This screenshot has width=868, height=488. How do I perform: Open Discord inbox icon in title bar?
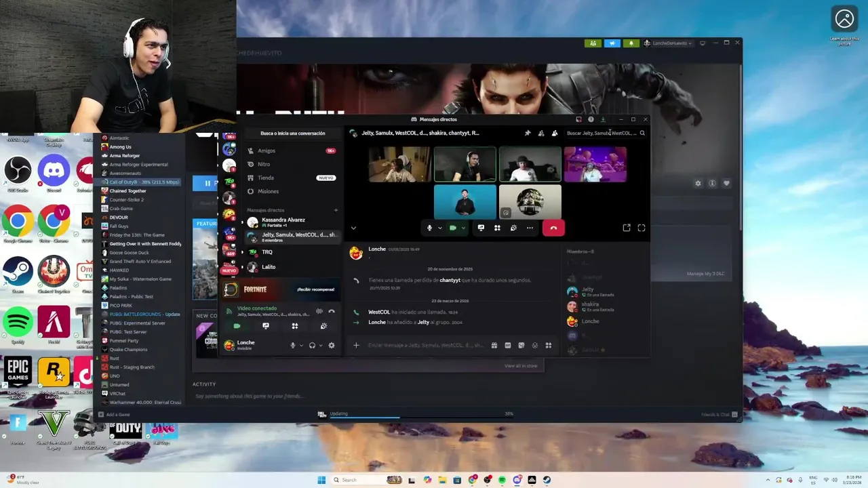click(x=578, y=119)
